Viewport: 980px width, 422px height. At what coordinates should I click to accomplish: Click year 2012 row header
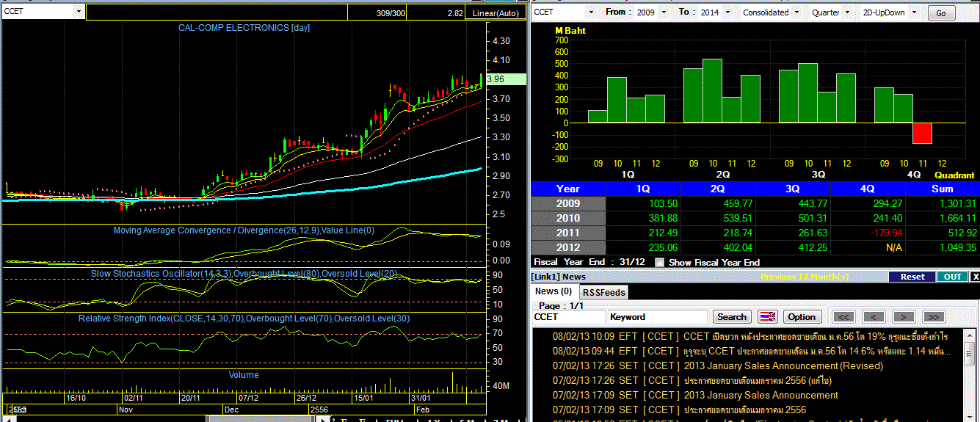tap(568, 247)
